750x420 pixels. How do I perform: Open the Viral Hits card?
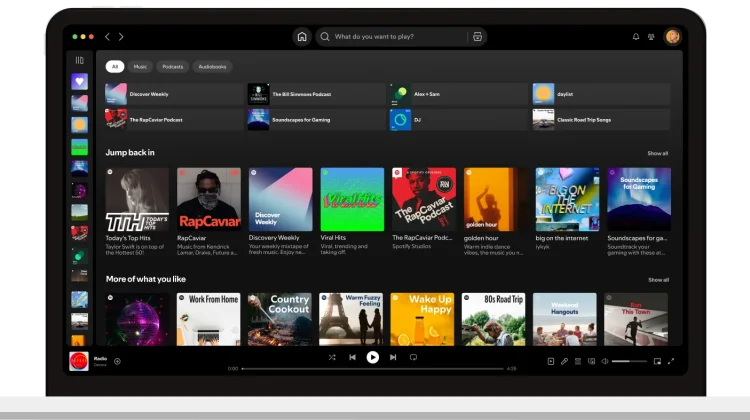point(352,211)
